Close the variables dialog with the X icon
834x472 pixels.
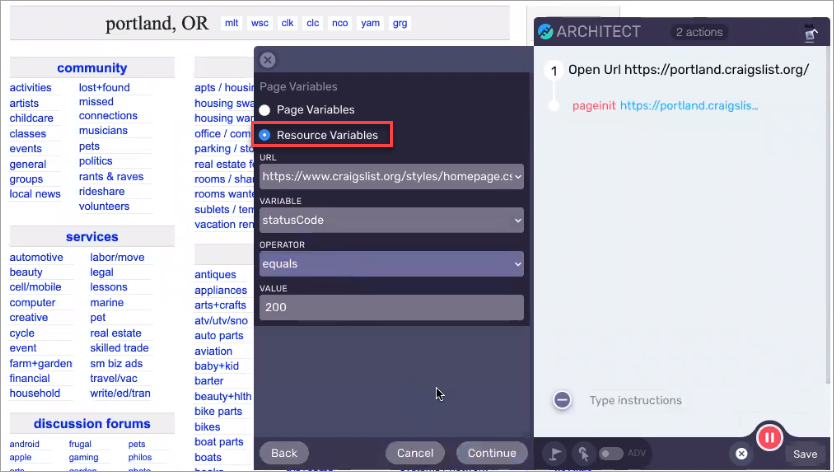pyautogui.click(x=268, y=60)
